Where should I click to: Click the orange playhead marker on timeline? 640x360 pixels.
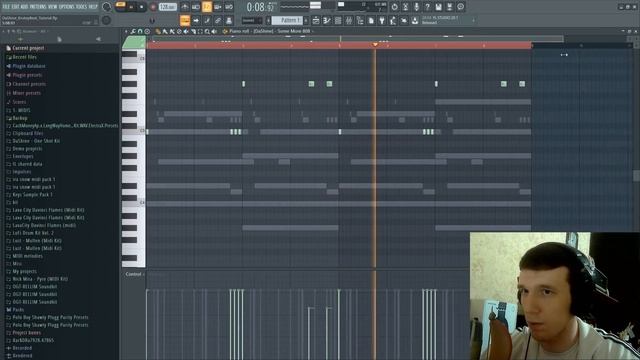(375, 44)
